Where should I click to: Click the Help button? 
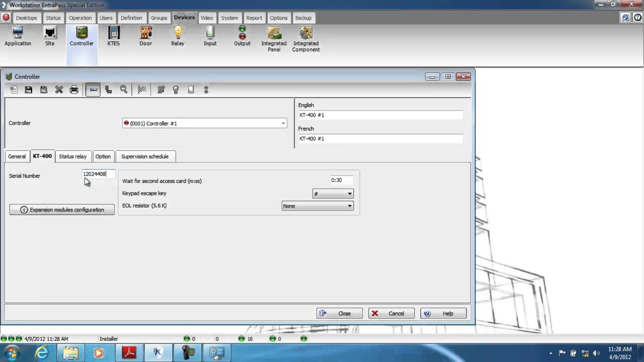click(443, 313)
